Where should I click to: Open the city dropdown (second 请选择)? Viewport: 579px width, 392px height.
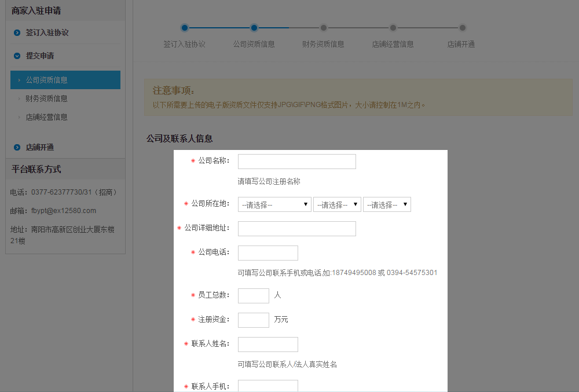[x=337, y=204]
